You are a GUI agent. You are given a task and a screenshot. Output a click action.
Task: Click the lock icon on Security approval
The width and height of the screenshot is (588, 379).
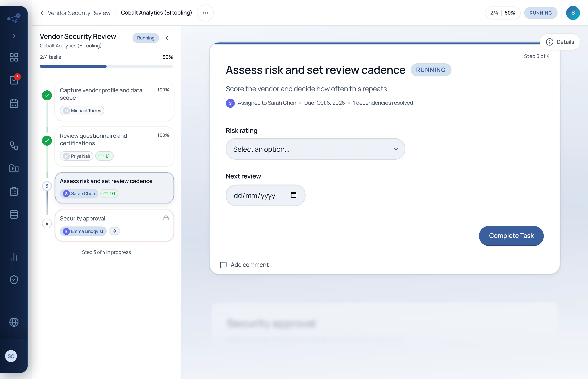coord(166,218)
